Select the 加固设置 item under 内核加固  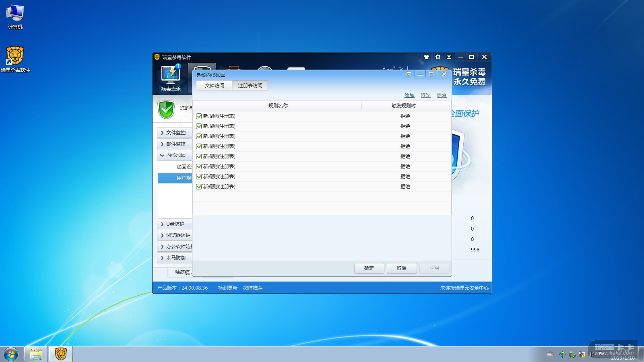[x=184, y=167]
